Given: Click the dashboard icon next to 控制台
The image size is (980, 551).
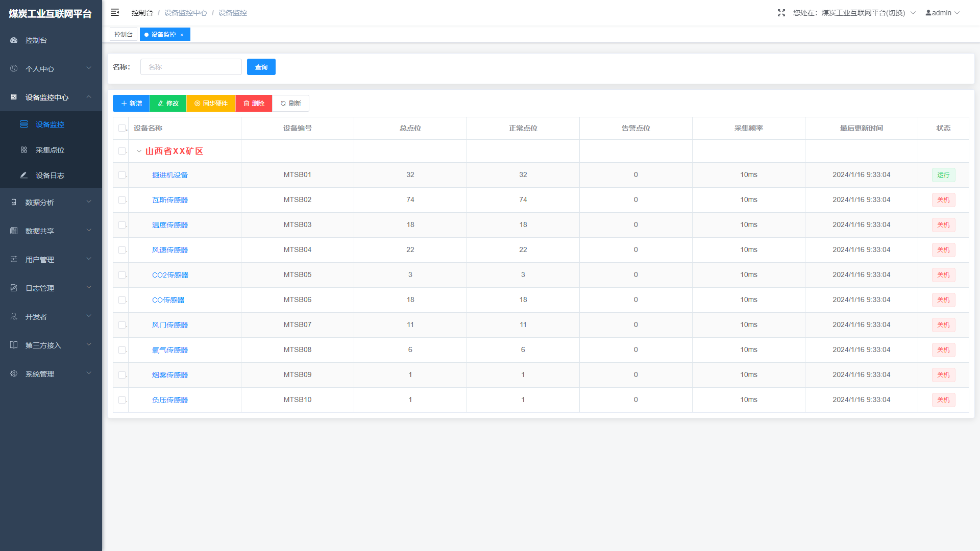Looking at the screenshot, I should tap(14, 40).
